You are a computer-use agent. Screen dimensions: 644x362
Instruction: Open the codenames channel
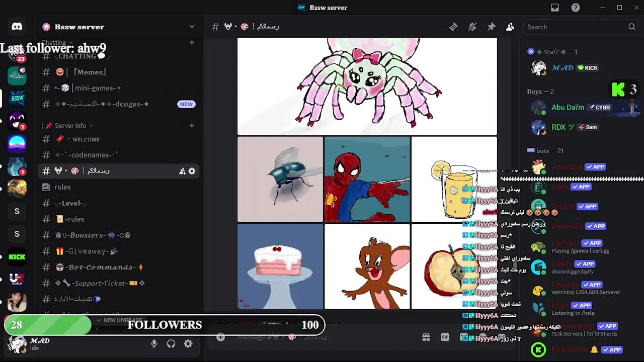[x=119, y=155]
